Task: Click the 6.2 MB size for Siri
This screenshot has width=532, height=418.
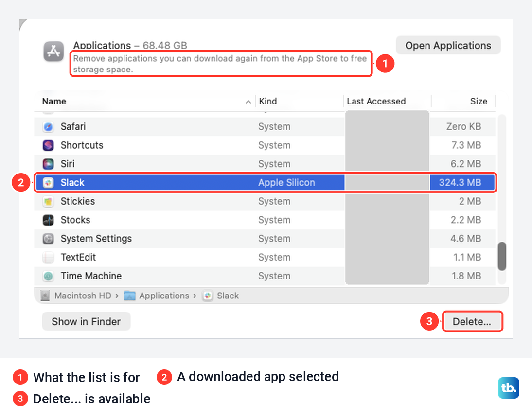Action: (x=466, y=164)
